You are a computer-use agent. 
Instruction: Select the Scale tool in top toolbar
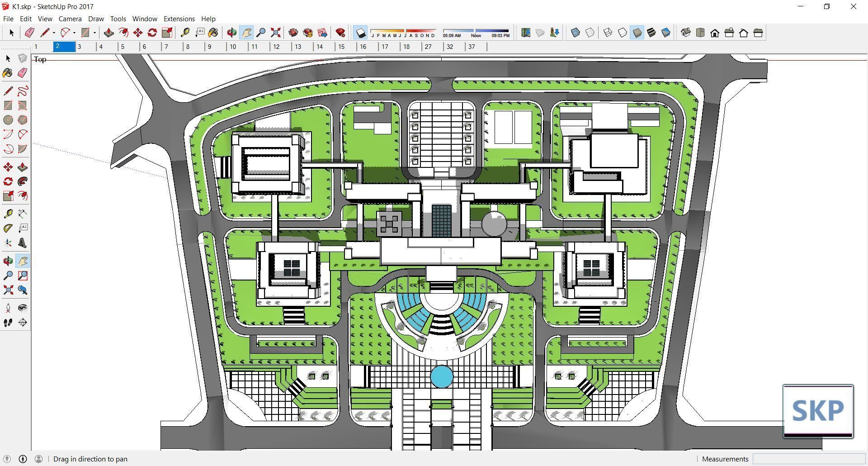pyautogui.click(x=167, y=33)
